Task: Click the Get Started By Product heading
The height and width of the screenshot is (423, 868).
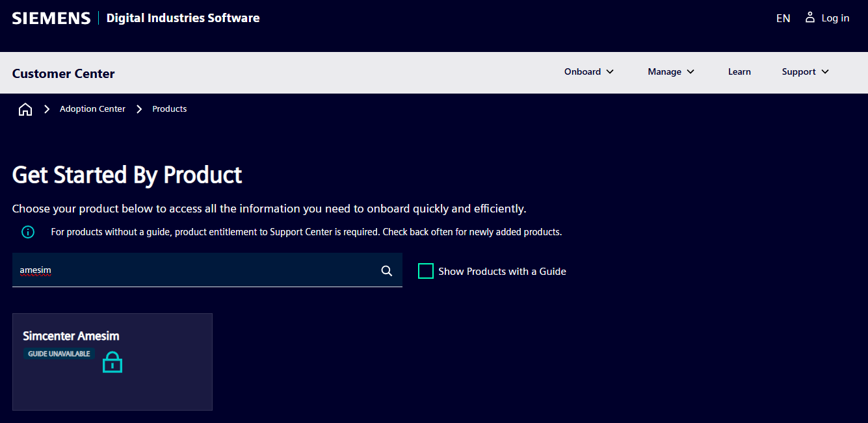Action: pyautogui.click(x=127, y=175)
